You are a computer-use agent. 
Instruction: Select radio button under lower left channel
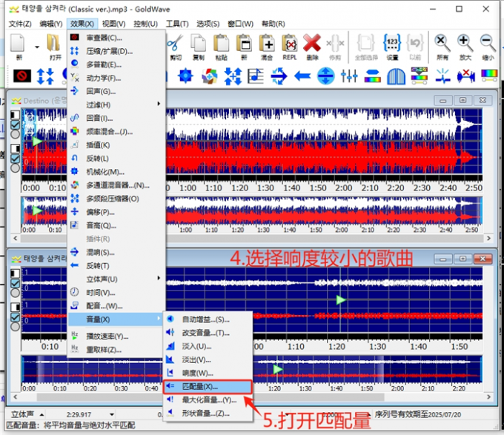pyautogui.click(x=15, y=293)
